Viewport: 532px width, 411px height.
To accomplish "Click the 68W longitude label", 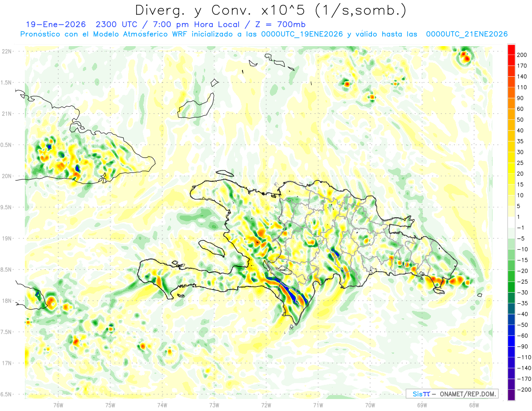I will (x=474, y=405).
